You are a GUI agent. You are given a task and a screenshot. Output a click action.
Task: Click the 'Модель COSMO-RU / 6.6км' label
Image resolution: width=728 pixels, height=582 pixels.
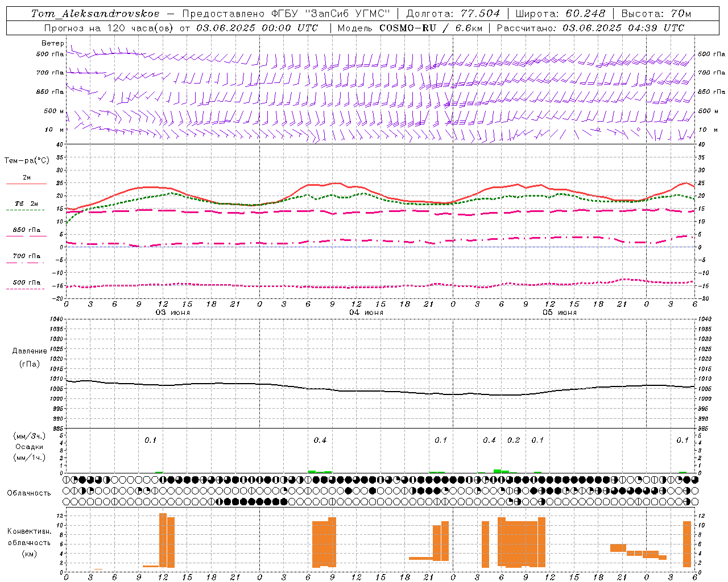tap(409, 28)
